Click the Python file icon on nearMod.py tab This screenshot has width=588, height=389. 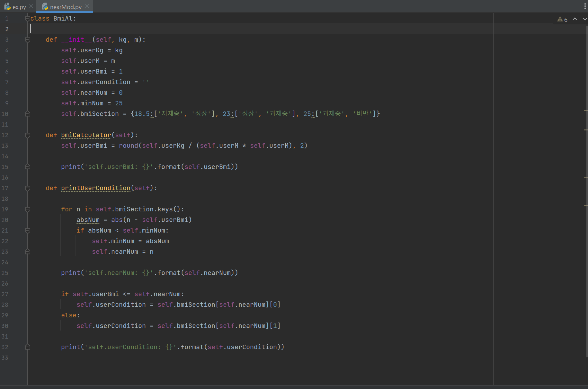click(45, 6)
